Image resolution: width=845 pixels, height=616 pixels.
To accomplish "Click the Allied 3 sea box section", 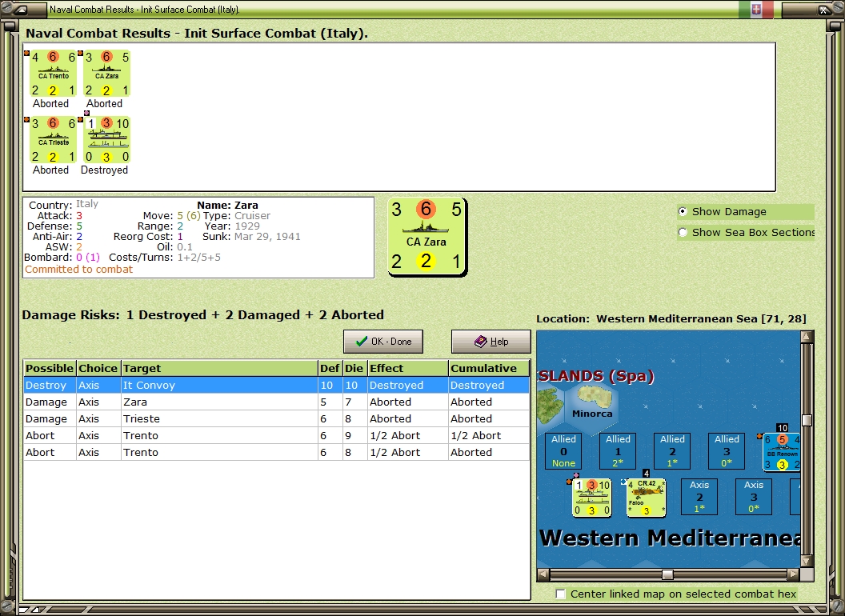I will (x=727, y=451).
